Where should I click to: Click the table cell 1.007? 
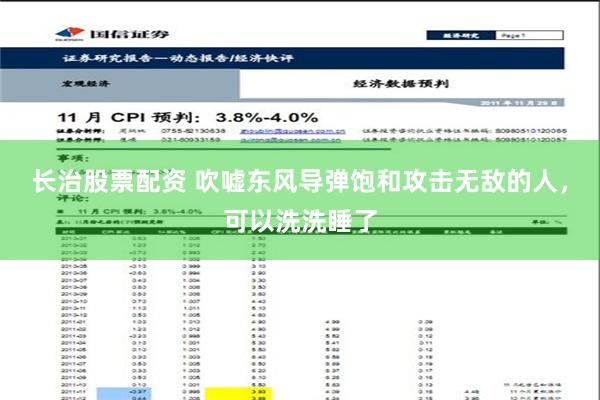191,301
